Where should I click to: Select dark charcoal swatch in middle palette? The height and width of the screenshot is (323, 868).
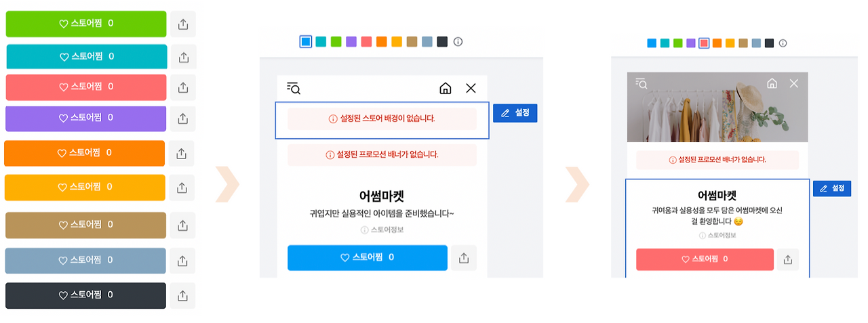tap(442, 42)
